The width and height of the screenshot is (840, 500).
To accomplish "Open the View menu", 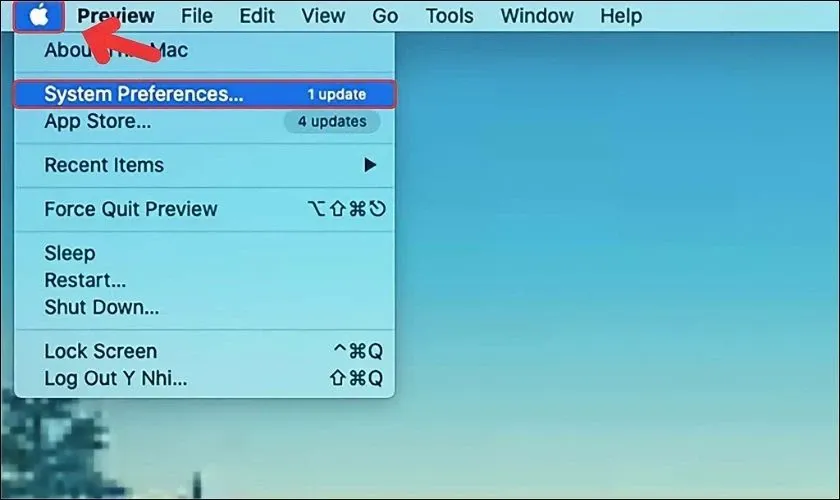I will (322, 16).
